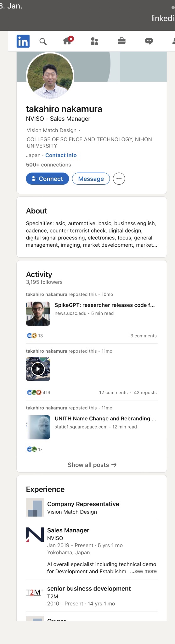Open the Messaging chat bubble icon

click(x=149, y=41)
